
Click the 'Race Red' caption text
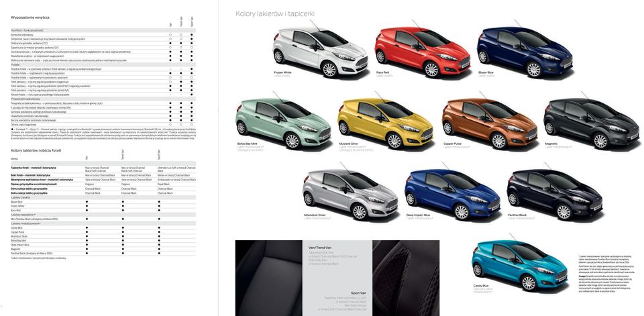tap(382, 72)
